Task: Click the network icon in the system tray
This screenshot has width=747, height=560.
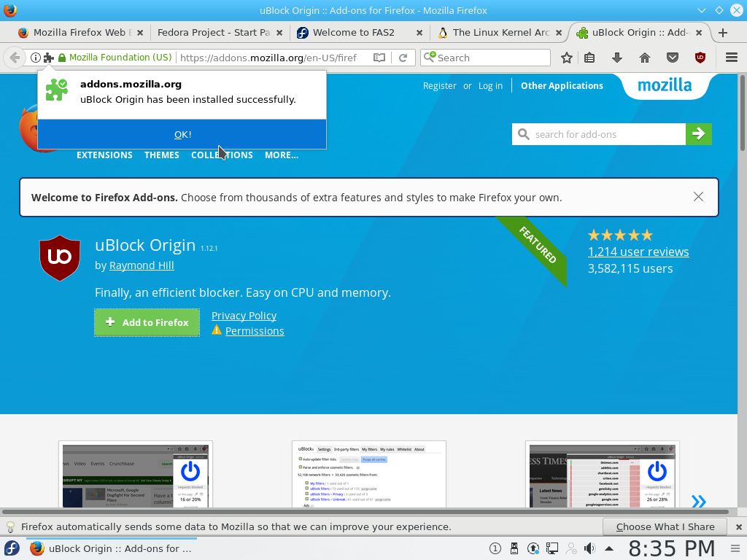Action: (x=552, y=548)
